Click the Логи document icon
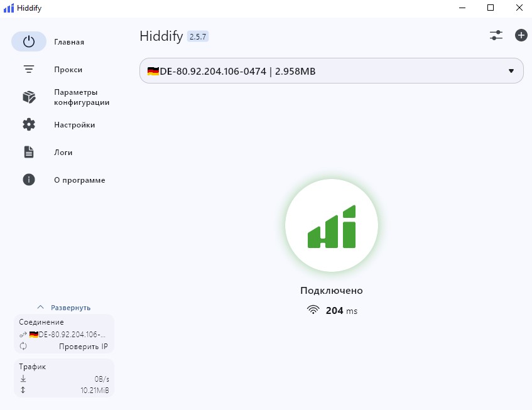Viewport: 532px width, 410px height. [x=29, y=152]
